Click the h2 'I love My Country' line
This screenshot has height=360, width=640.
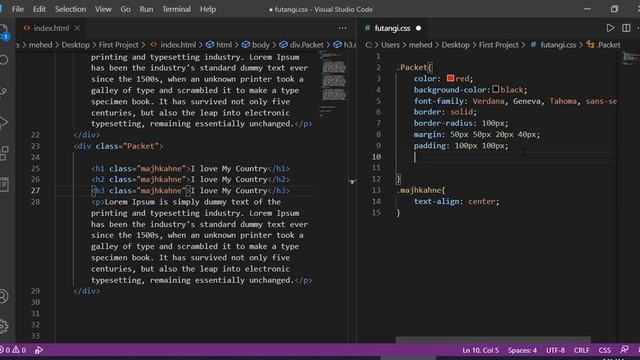(191, 180)
